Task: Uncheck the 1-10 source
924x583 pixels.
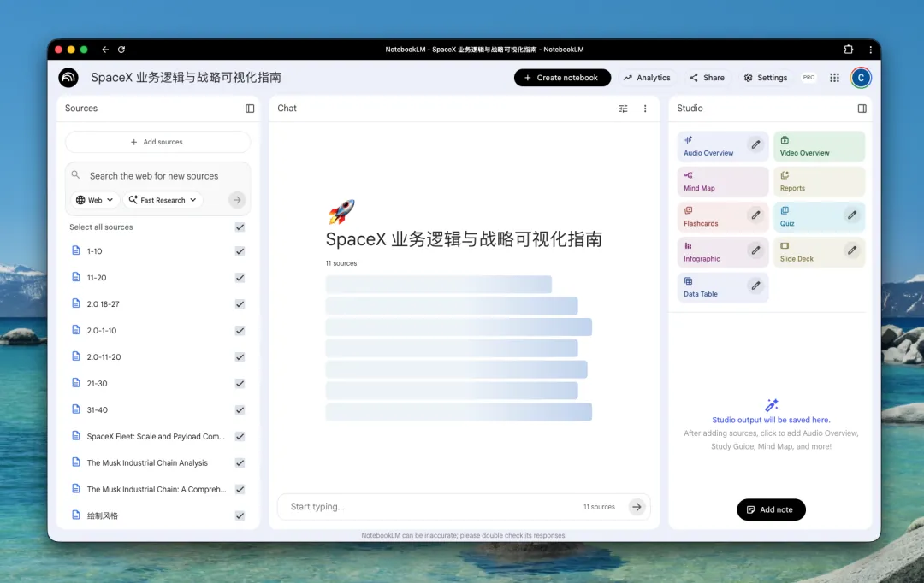Action: tap(240, 250)
